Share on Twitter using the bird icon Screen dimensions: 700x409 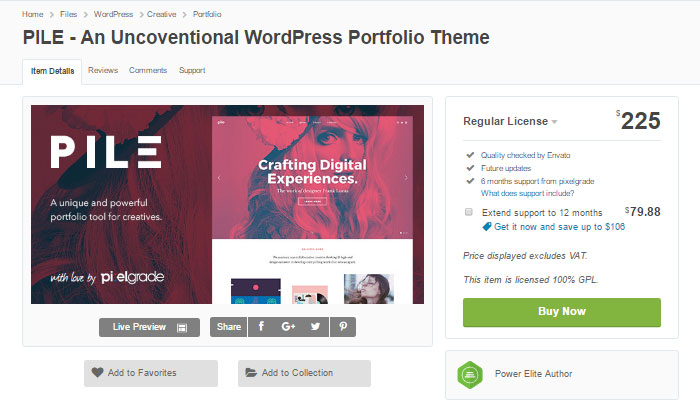(315, 327)
